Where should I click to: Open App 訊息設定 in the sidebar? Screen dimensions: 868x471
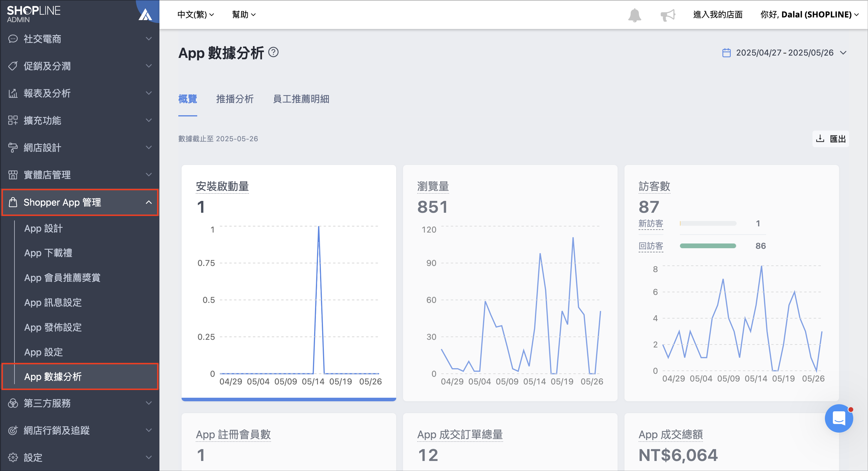(x=53, y=303)
